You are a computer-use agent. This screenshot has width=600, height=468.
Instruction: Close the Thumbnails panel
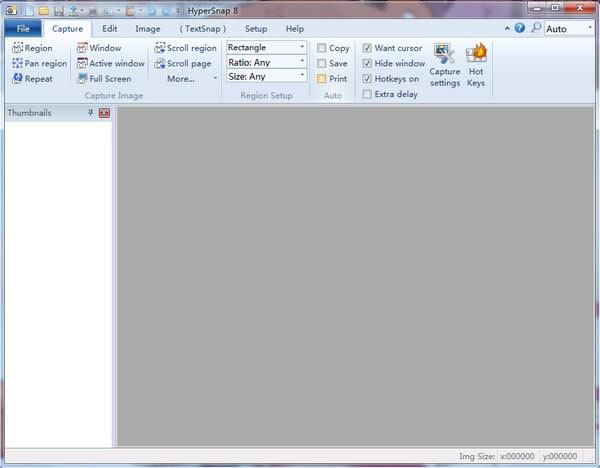[104, 113]
